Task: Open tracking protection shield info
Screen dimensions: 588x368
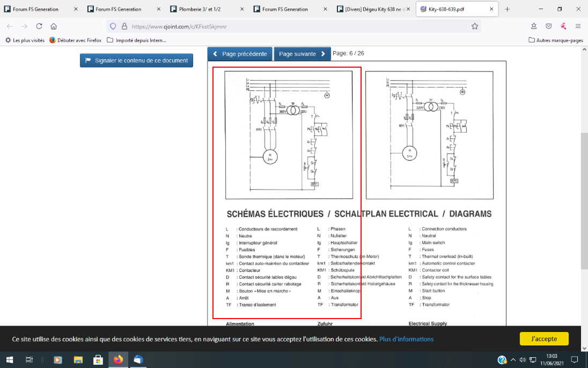Action: click(x=113, y=26)
